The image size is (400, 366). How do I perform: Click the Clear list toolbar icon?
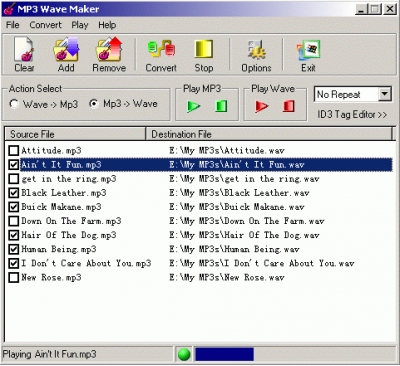(24, 49)
